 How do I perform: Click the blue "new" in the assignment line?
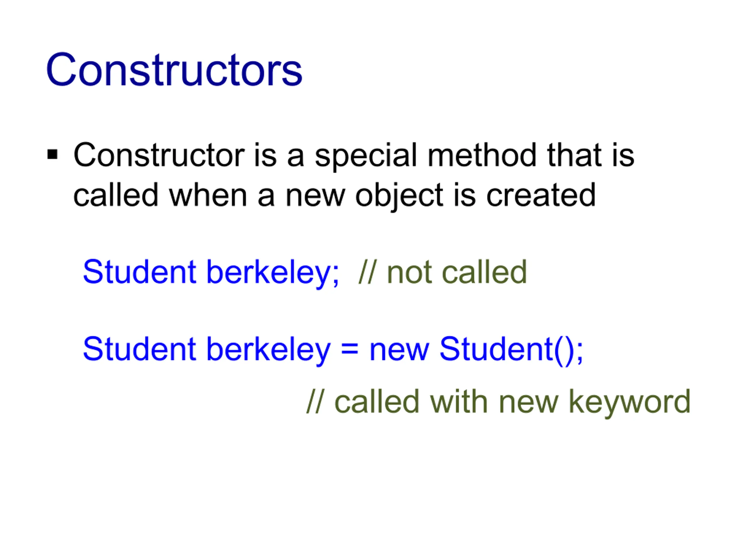399,350
